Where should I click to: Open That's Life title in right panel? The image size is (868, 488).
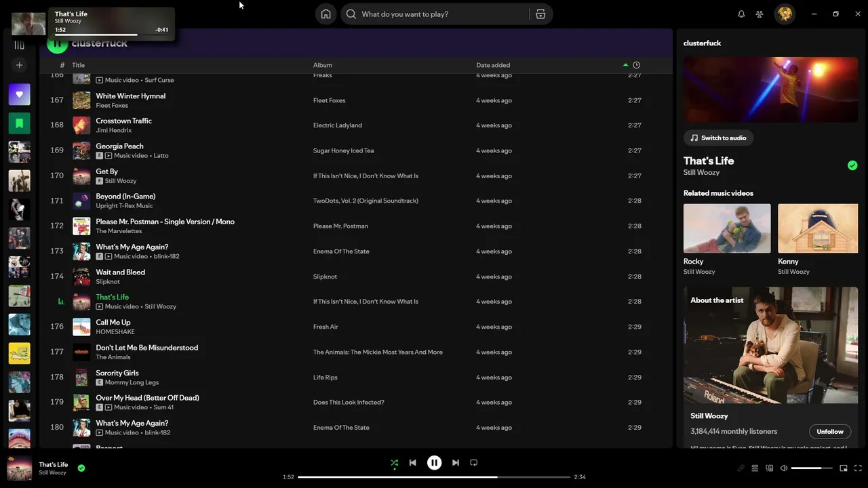click(709, 161)
